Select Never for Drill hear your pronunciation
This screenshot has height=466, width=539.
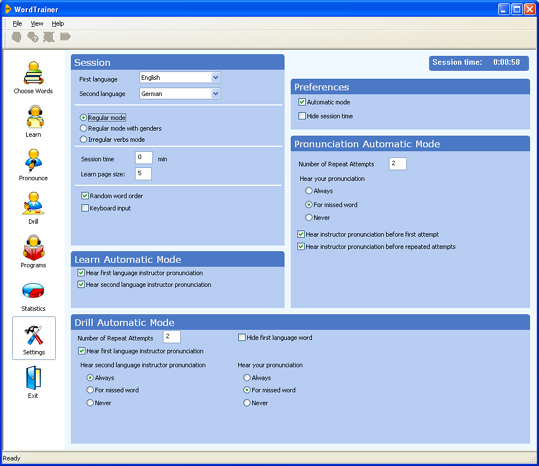pos(247,402)
